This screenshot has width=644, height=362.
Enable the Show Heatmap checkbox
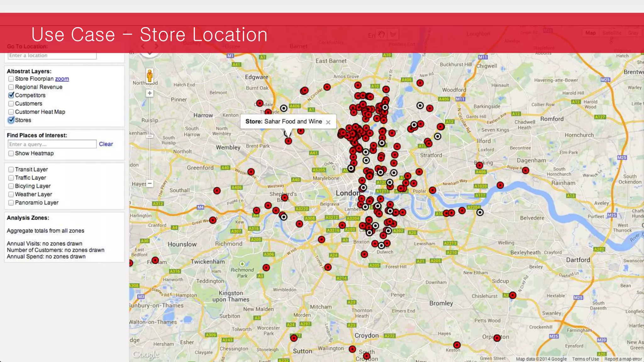[x=11, y=153]
